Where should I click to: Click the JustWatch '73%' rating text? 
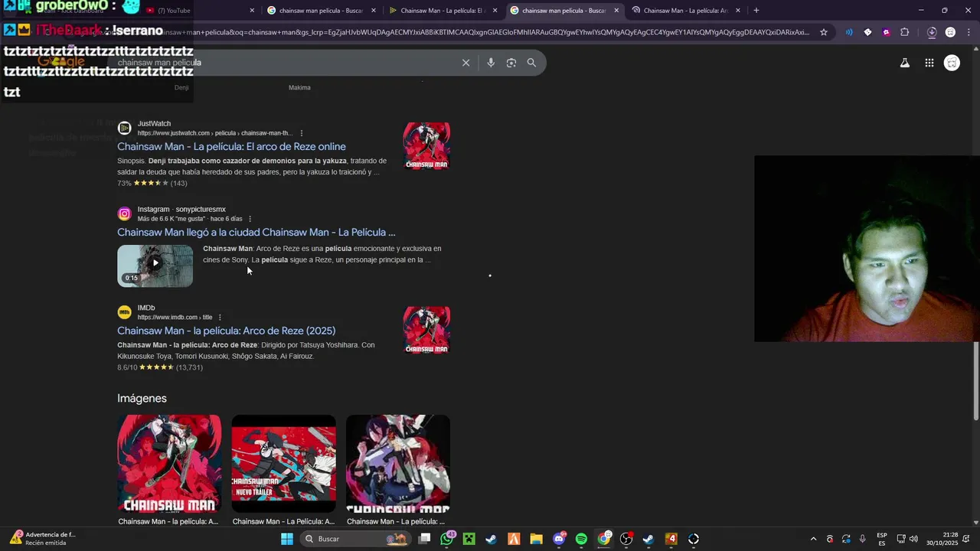coord(124,184)
